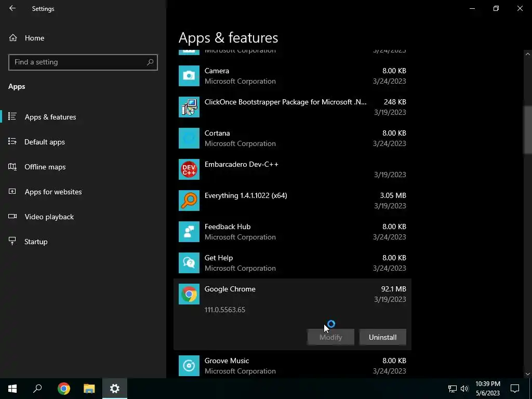Click the scrollbar down arrow of apps list
Screen dimensions: 532x399
click(x=528, y=374)
